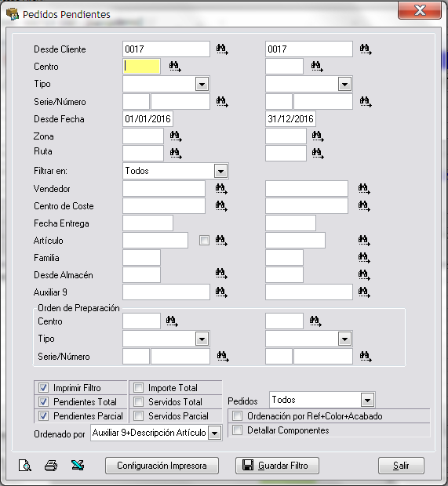
Task: Export to Excel with the green X icon
Action: (77, 465)
